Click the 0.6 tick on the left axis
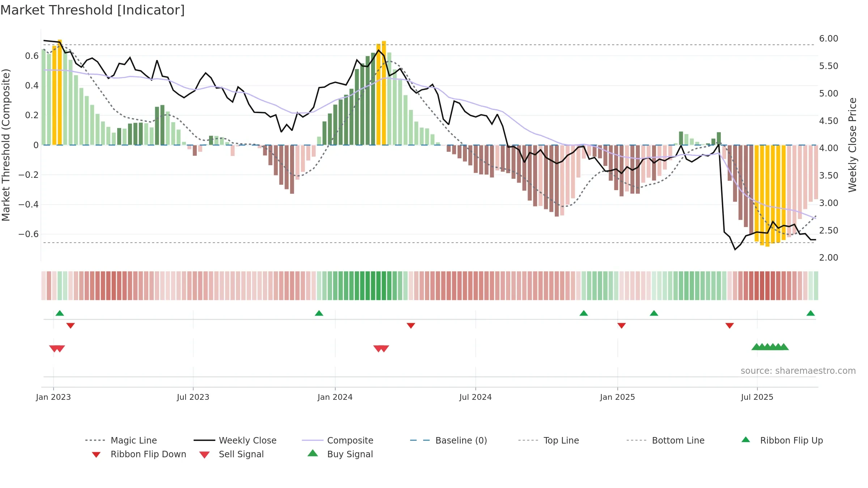 (32, 56)
